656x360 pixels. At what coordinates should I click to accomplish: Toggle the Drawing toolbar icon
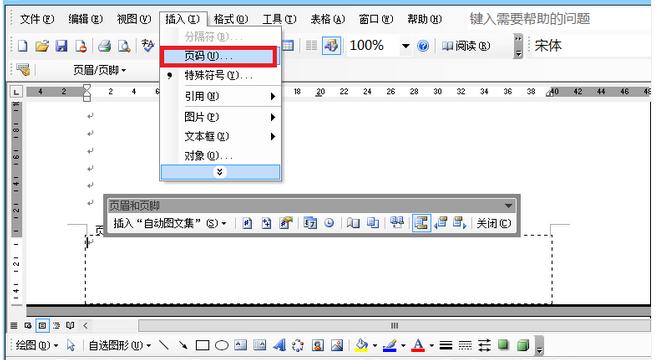331,46
